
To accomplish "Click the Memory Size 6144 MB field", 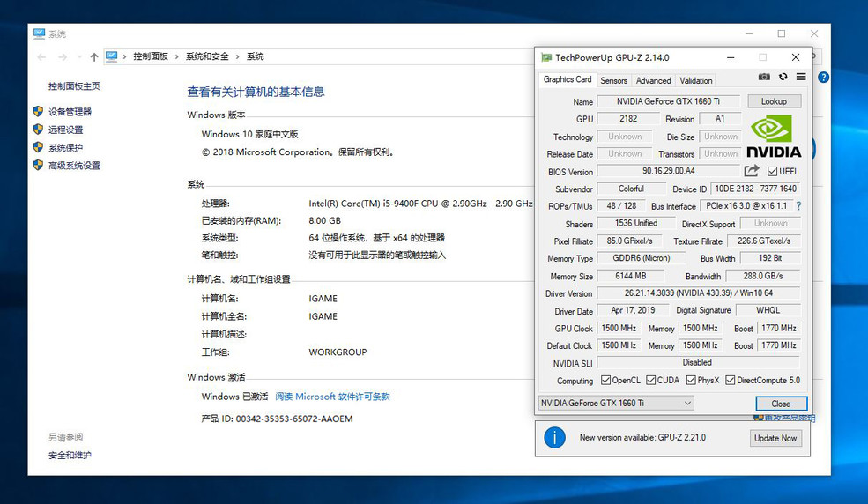I will pyautogui.click(x=631, y=276).
